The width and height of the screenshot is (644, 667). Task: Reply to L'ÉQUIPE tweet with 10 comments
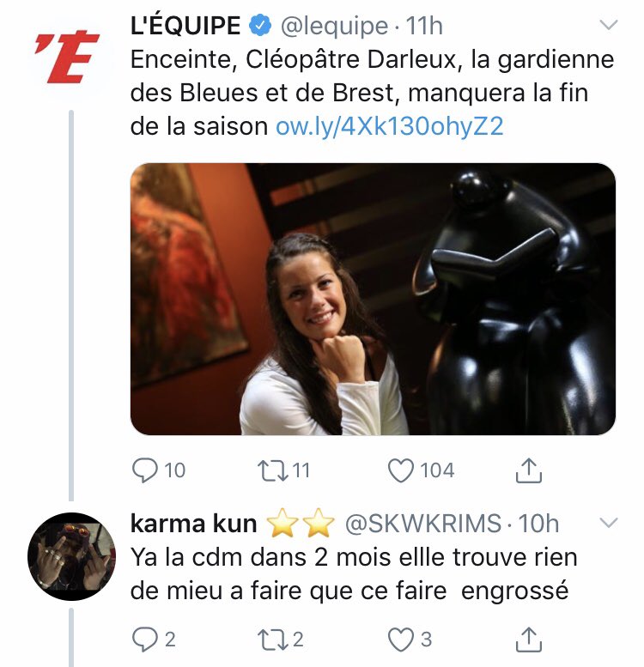tap(144, 470)
